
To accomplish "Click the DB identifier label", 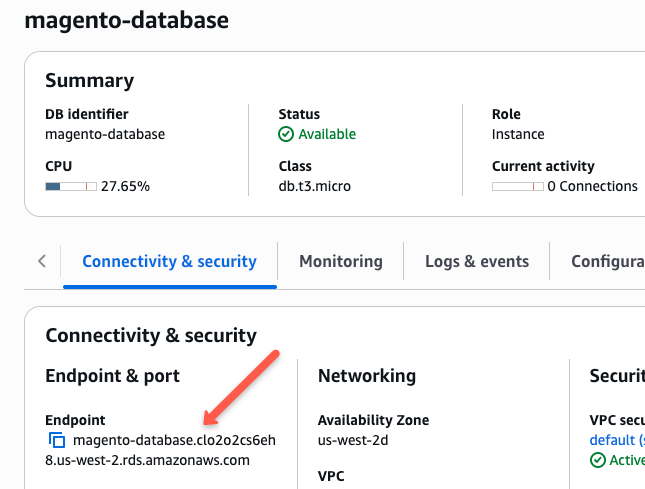I will point(87,114).
